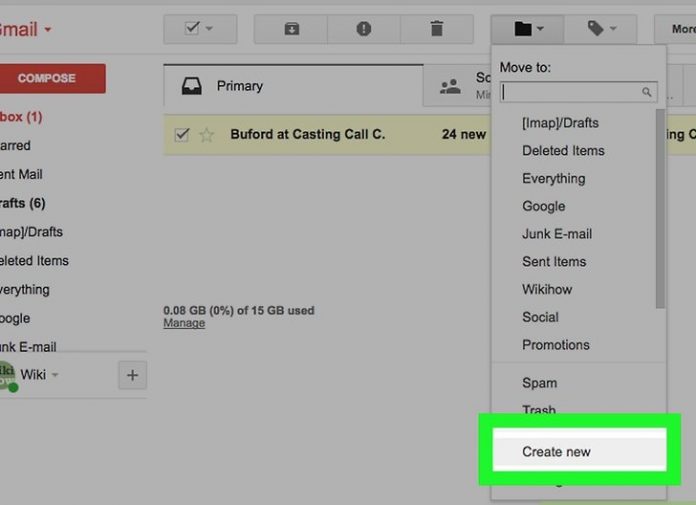Screen dimensions: 696x505
Task: Expand the Wiki account dropdown
Action: [55, 376]
